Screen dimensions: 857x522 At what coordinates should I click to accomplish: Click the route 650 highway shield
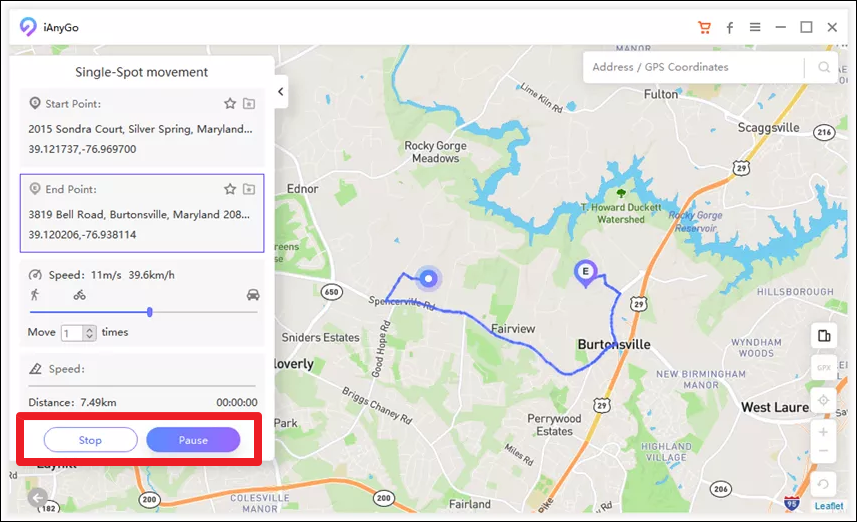331,292
